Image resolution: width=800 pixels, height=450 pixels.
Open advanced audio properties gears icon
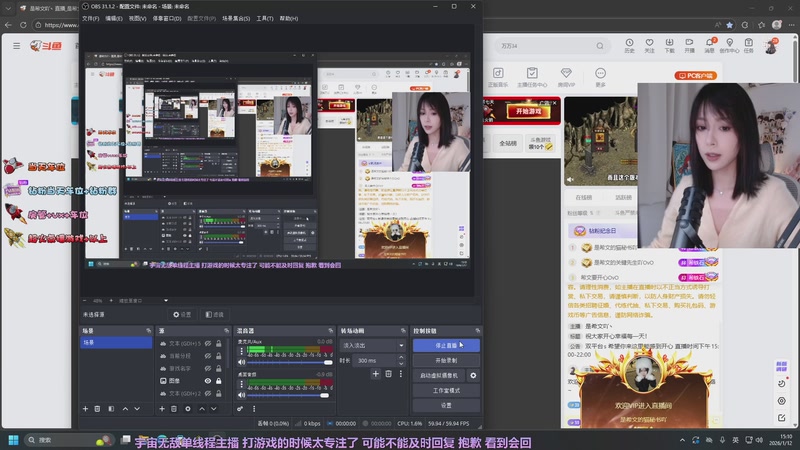tap(240, 409)
